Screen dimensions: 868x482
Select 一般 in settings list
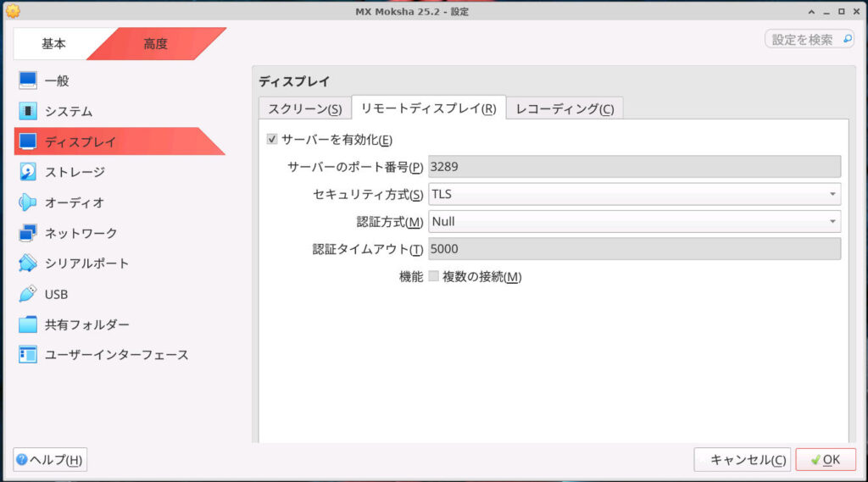point(119,80)
